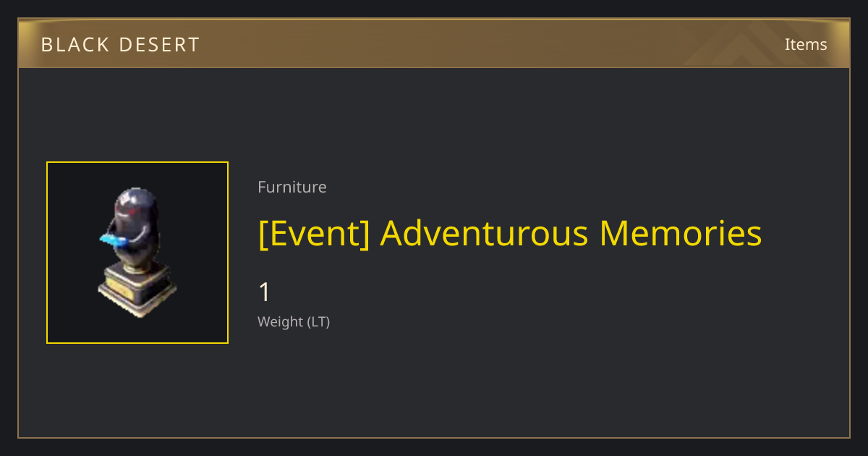
Task: Click the BLACK DESERT header title
Action: coord(120,44)
